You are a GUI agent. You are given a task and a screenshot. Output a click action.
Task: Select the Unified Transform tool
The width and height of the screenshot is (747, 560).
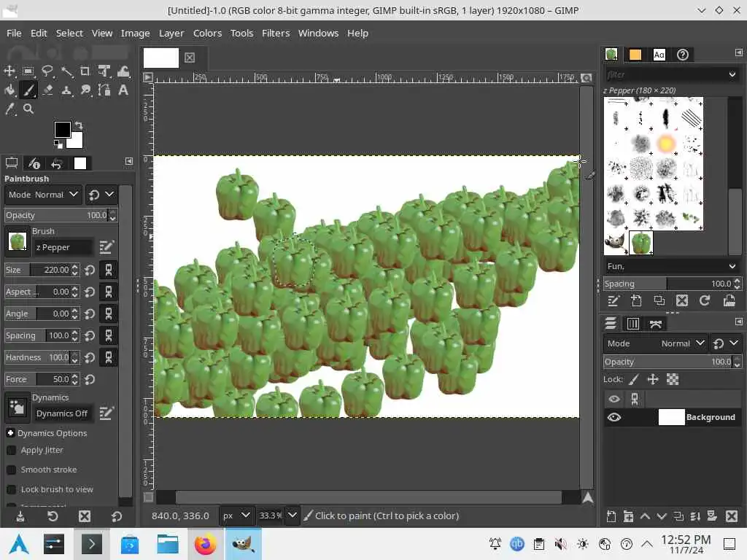[x=104, y=71]
